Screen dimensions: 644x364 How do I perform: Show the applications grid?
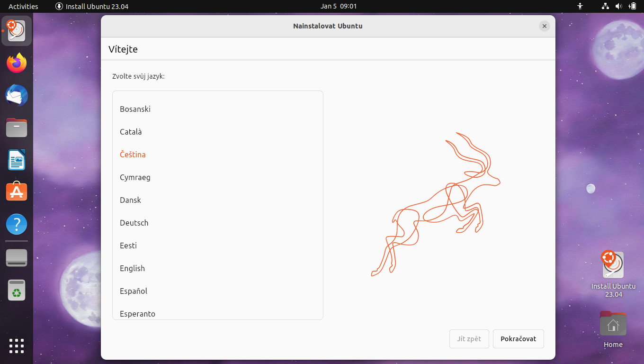tap(17, 346)
